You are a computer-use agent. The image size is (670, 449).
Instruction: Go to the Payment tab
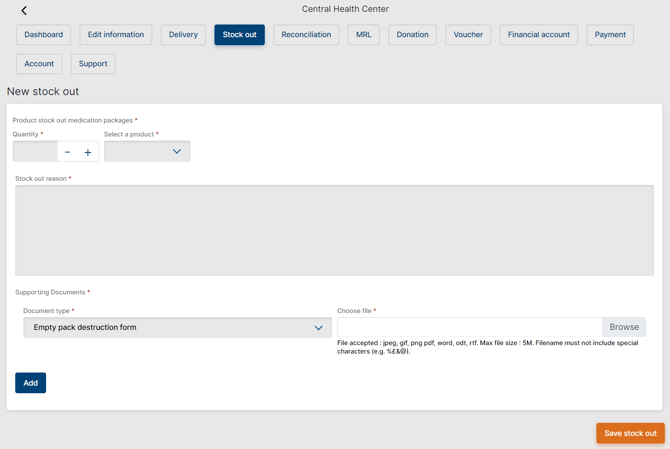pyautogui.click(x=610, y=35)
